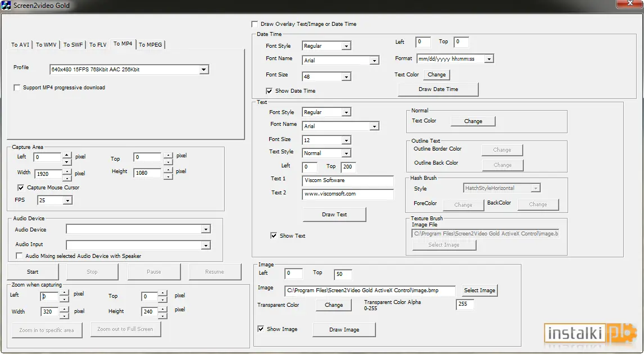Image resolution: width=644 pixels, height=354 pixels.
Task: Change the Normal Text Color
Action: point(473,121)
